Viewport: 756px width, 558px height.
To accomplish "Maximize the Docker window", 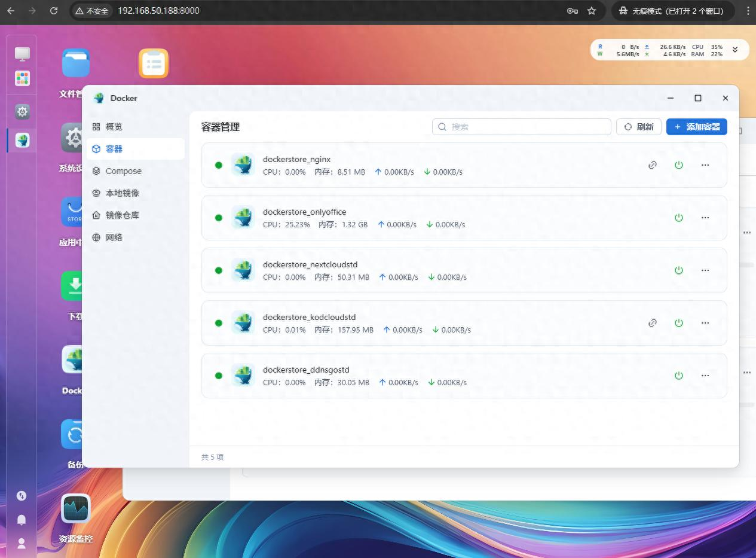I will 698,98.
